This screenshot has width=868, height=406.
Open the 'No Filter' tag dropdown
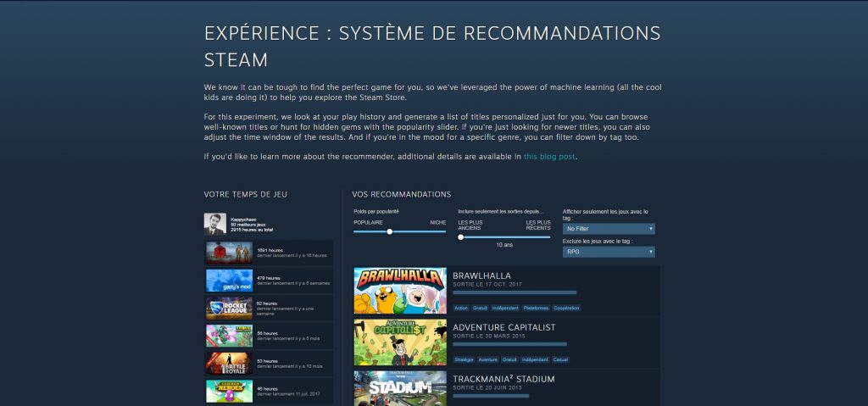[609, 229]
